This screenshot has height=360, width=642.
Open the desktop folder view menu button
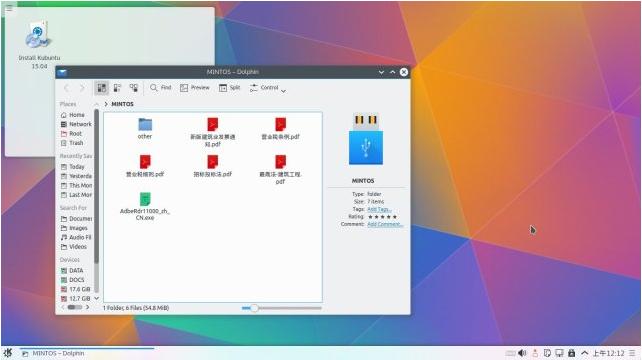point(9,8)
